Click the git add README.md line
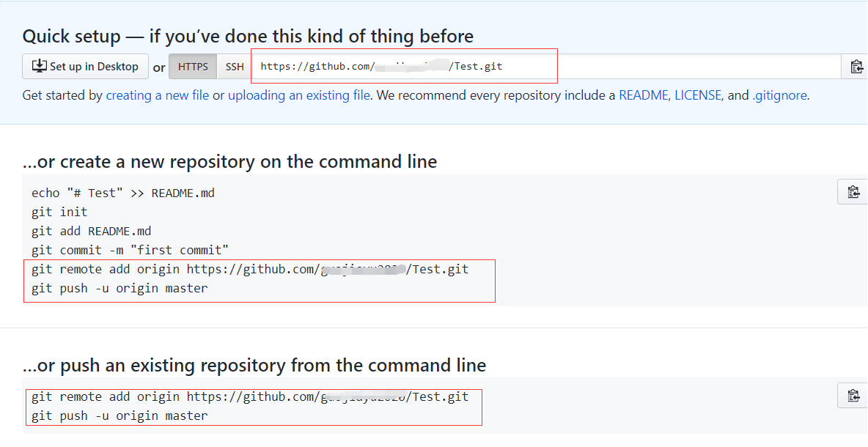The height and width of the screenshot is (447, 868). click(91, 232)
